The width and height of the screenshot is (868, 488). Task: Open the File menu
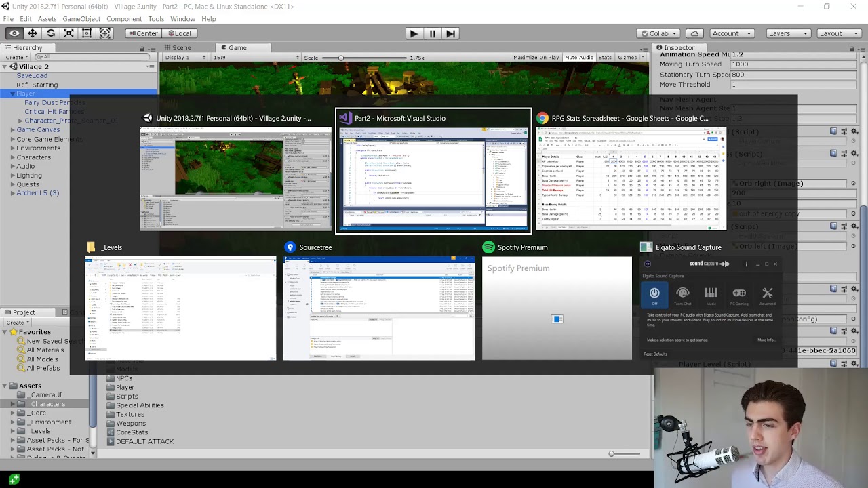point(8,19)
